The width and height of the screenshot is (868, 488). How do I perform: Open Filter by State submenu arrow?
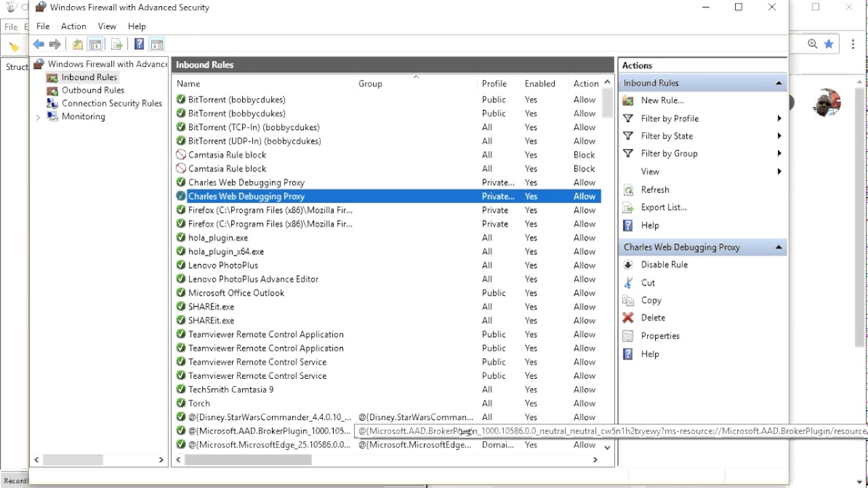779,136
